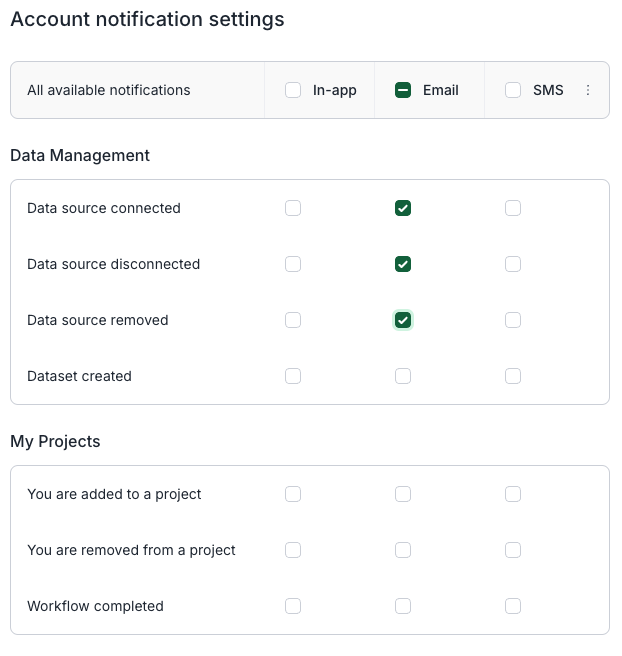
Task: Enable all SMS notifications checkbox
Action: tap(513, 90)
